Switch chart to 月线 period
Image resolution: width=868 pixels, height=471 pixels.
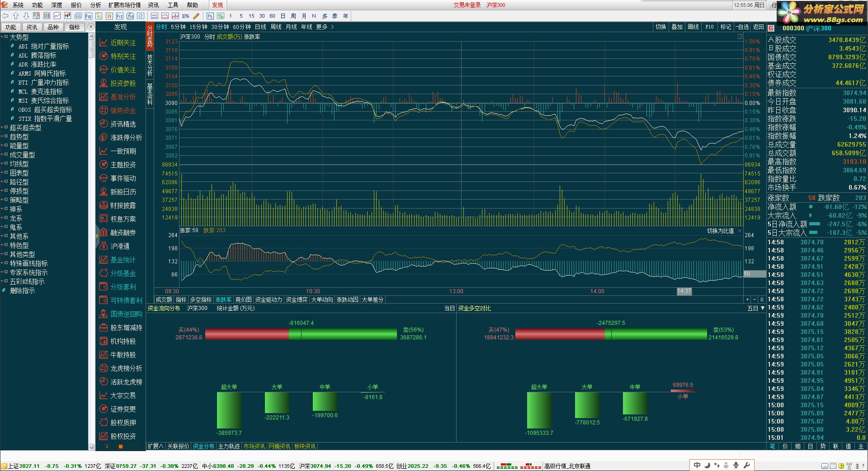291,27
